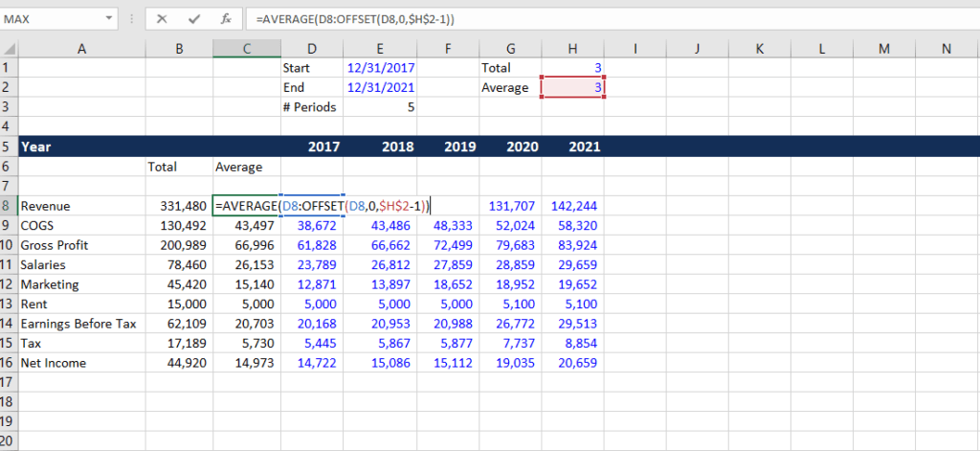Click the Select All corner triangle
Image resolution: width=980 pixels, height=451 pixels.
click(9, 49)
